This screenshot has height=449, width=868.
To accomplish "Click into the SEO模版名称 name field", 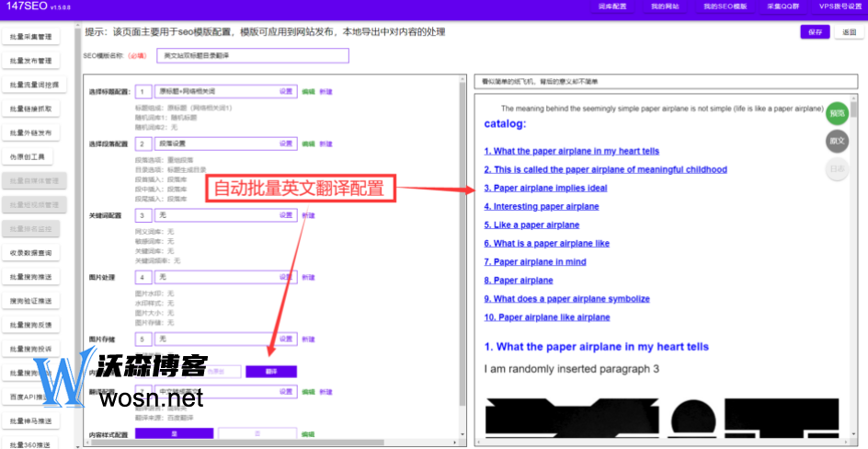I will pyautogui.click(x=253, y=56).
